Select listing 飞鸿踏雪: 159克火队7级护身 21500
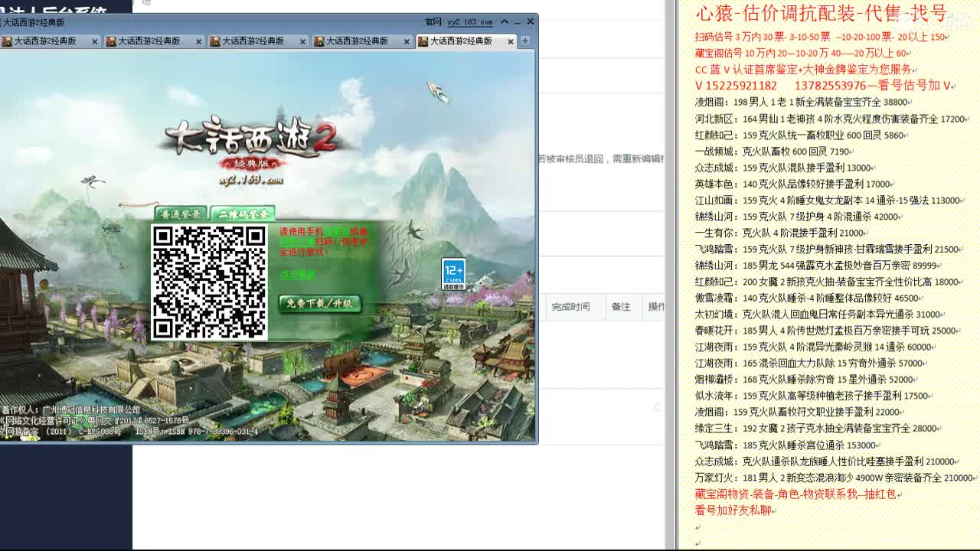 coord(828,249)
